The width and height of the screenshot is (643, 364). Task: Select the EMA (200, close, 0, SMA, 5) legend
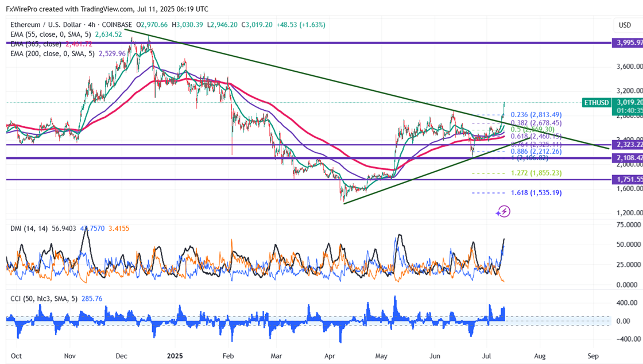pos(52,53)
